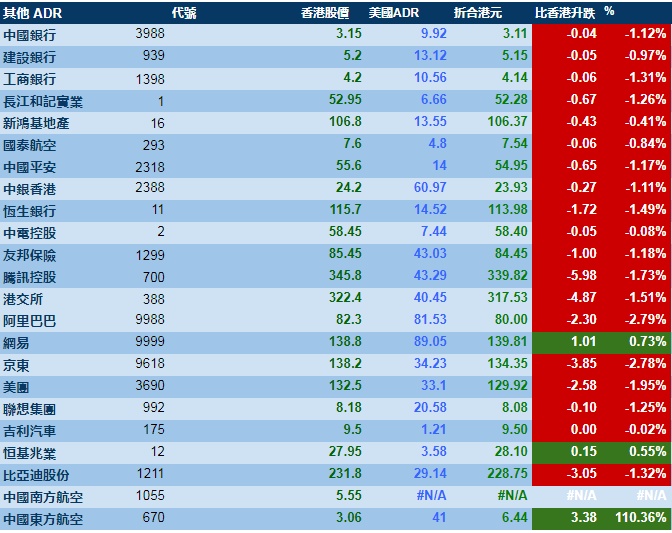Select the 中國南方航空 stock name
The image size is (672, 533).
(43, 497)
